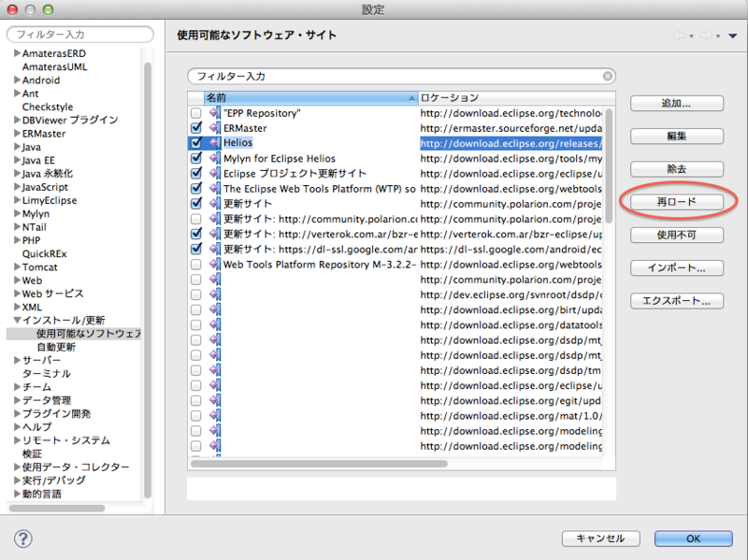The height and width of the screenshot is (560, 748).
Task: Click the 除去 button
Action: [676, 169]
